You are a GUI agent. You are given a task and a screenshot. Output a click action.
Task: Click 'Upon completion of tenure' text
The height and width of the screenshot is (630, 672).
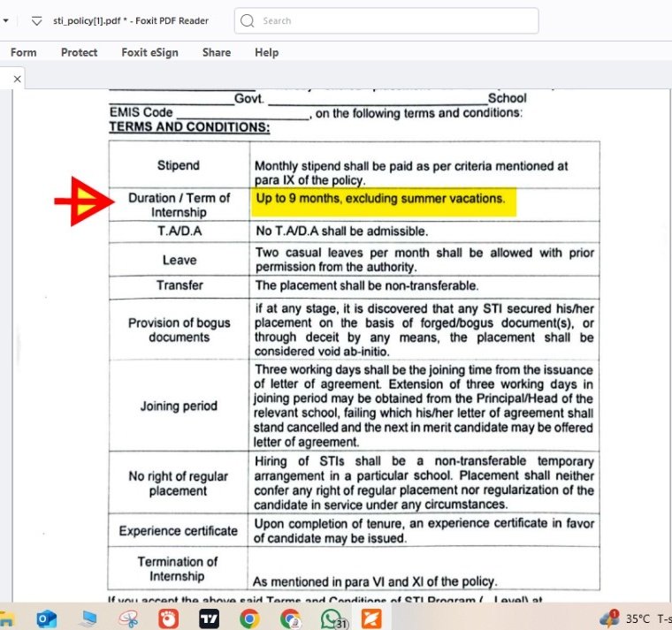tap(329, 523)
